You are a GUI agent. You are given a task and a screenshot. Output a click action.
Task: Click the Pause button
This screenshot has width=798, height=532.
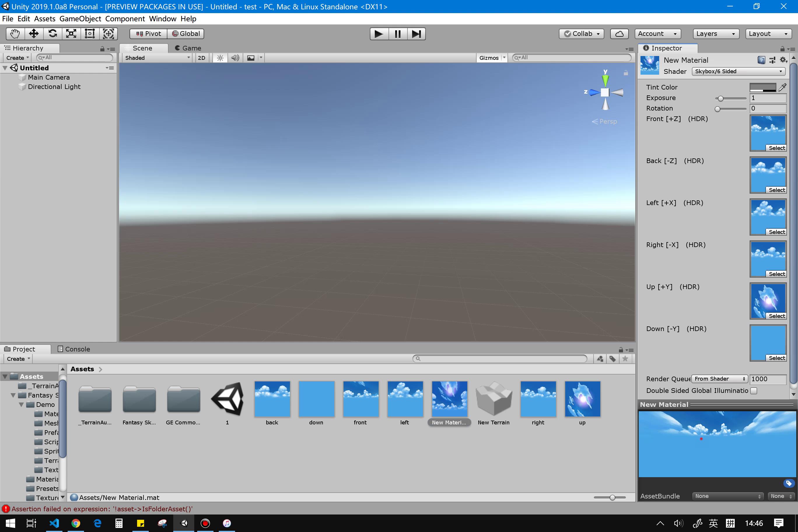click(398, 34)
